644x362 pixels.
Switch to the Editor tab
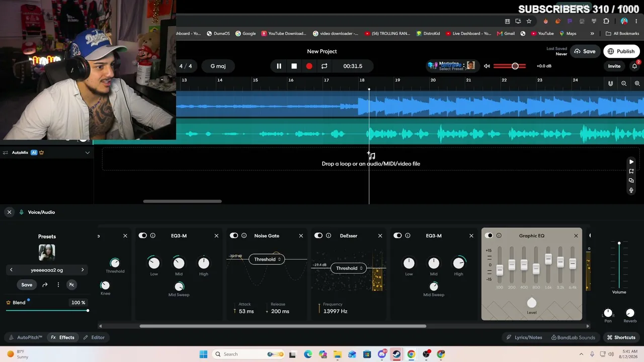click(x=94, y=337)
